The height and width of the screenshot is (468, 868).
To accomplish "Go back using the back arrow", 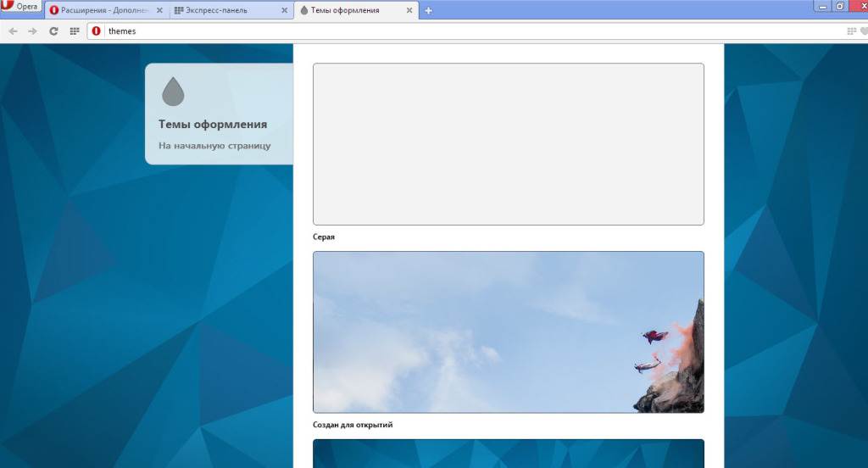I will coord(13,31).
